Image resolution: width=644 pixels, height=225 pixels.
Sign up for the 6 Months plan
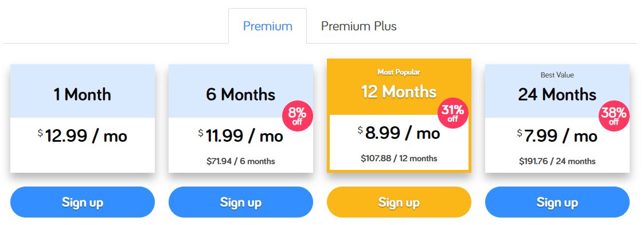[x=241, y=202]
